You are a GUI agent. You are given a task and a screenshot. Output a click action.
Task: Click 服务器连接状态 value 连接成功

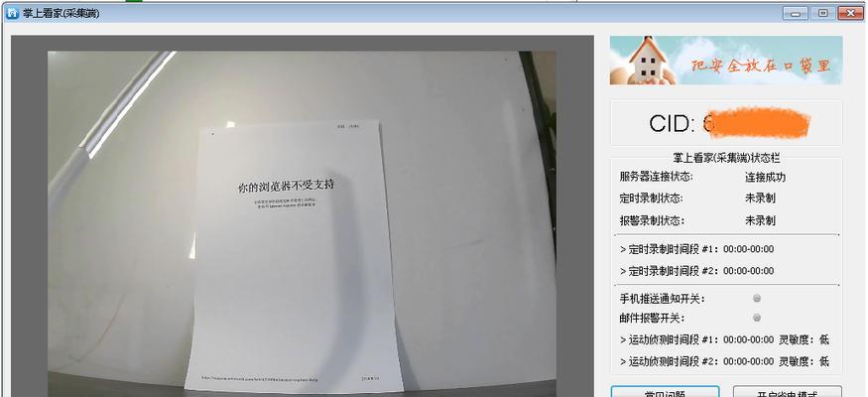pyautogui.click(x=765, y=178)
